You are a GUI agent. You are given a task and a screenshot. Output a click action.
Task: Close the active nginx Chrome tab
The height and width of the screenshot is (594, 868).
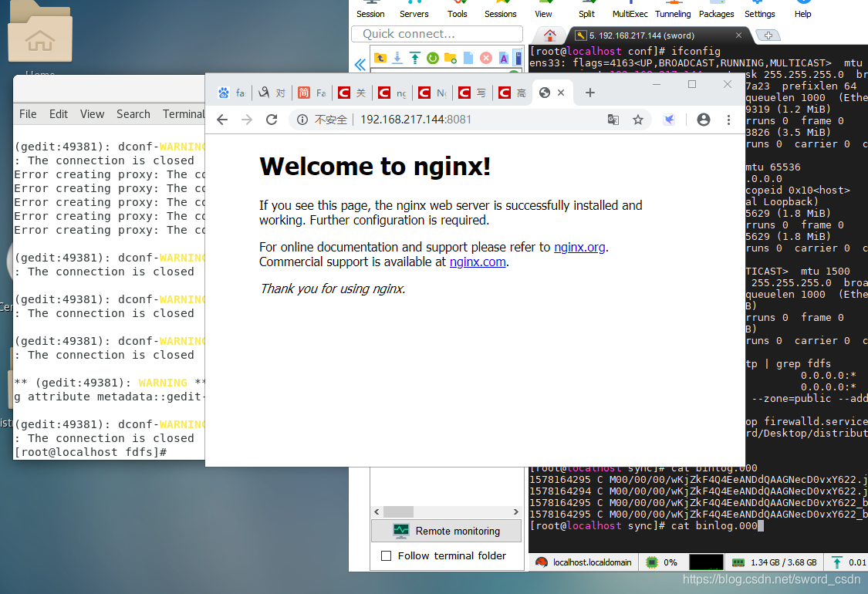[x=561, y=93]
